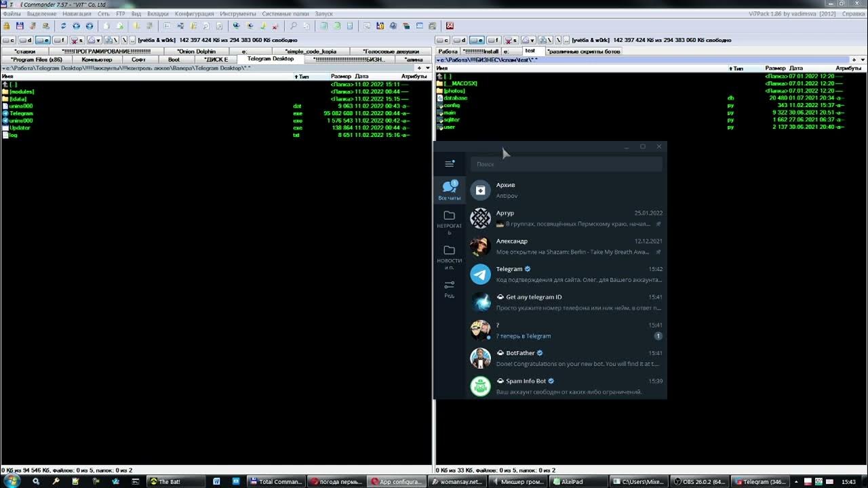Click the 'Ред.' edit folders icon
Screen dimensions: 868x488
[x=449, y=289]
